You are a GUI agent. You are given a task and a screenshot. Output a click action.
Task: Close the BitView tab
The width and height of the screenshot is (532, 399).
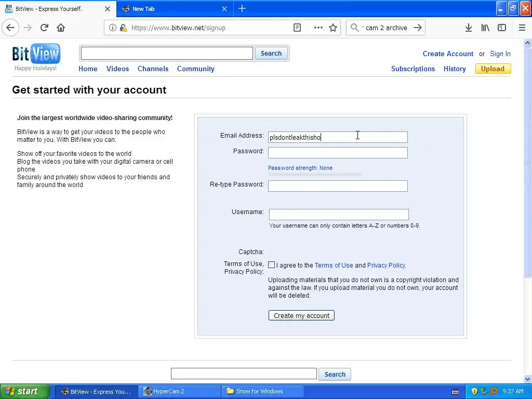point(108,9)
